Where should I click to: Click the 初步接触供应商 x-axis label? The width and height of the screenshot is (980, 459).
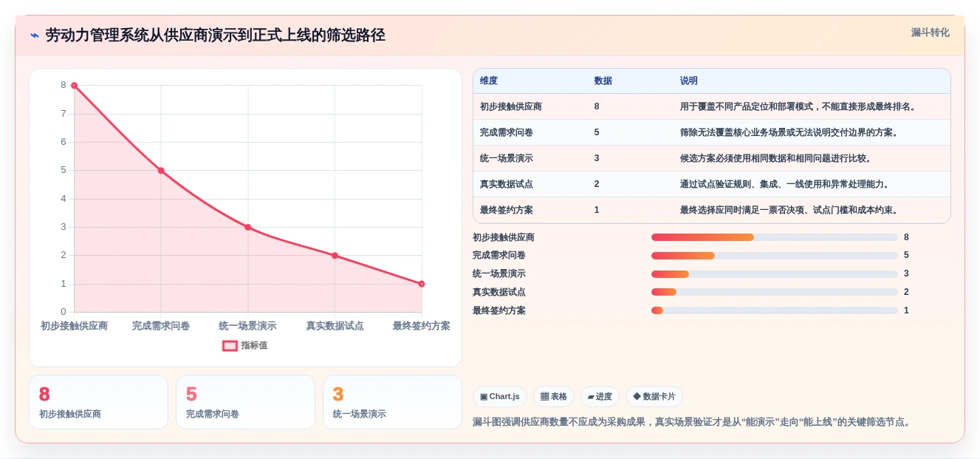74,326
